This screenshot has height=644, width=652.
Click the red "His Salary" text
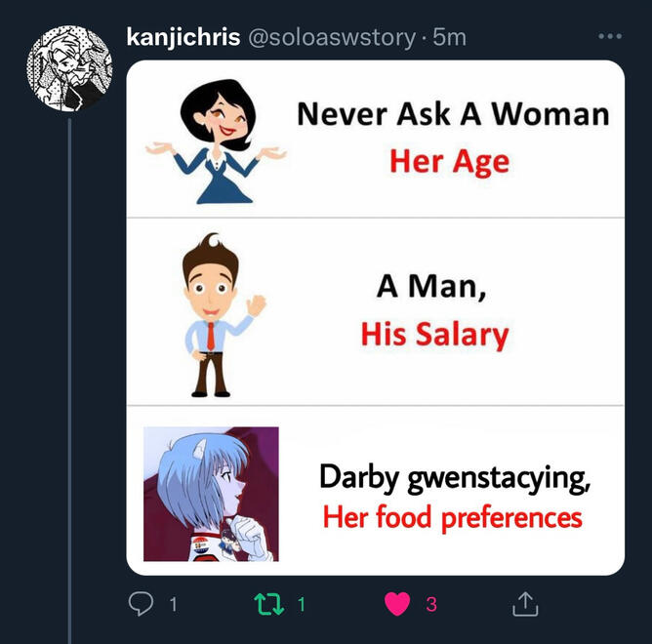(x=434, y=335)
